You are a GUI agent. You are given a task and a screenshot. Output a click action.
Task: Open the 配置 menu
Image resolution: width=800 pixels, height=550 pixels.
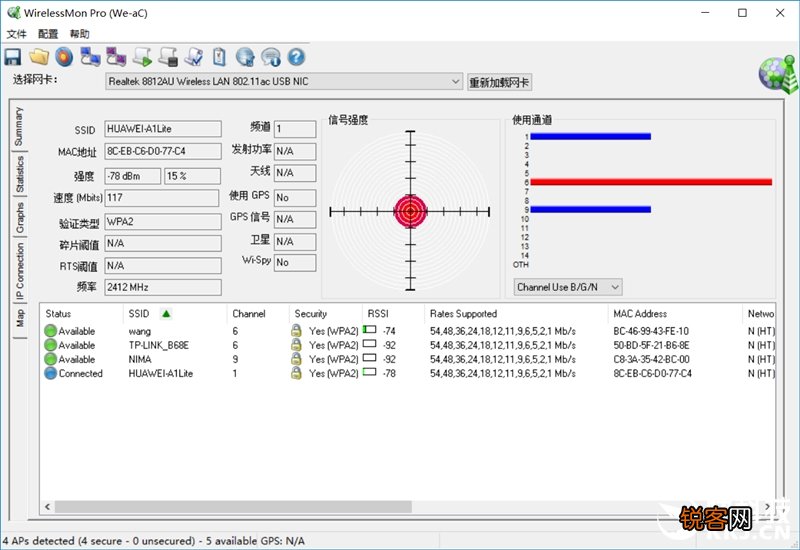(48, 34)
